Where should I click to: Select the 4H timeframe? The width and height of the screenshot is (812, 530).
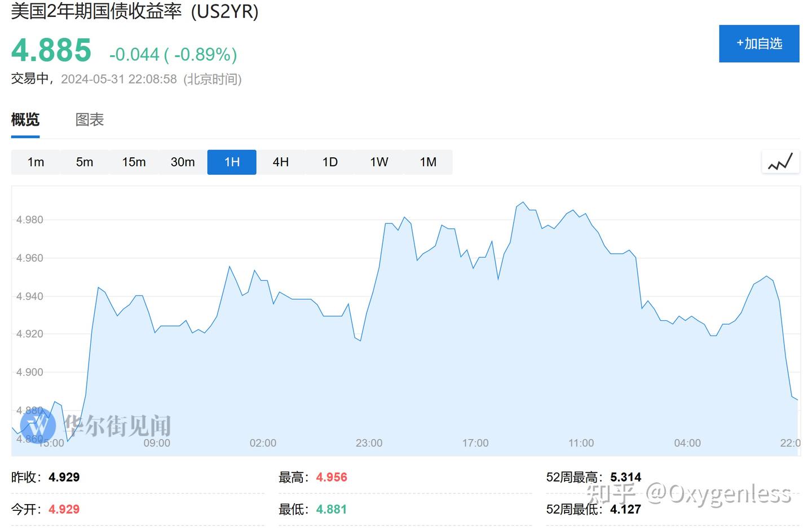[281, 162]
